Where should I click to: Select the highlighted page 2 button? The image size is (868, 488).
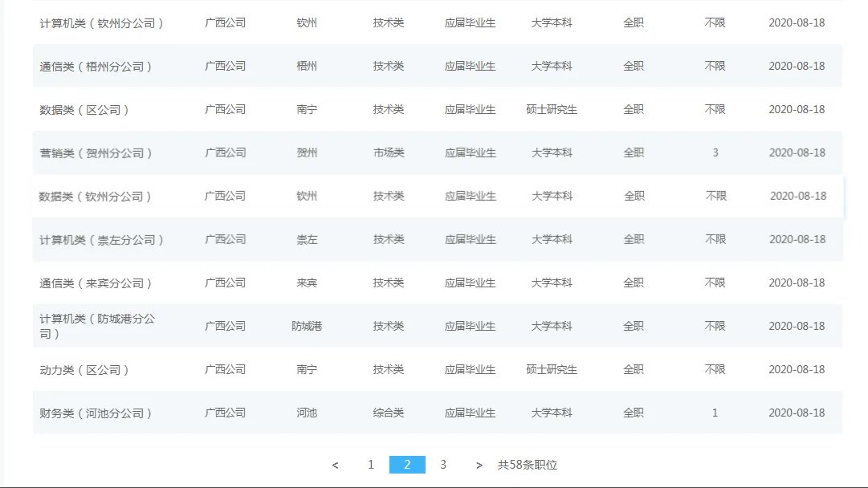pos(407,464)
